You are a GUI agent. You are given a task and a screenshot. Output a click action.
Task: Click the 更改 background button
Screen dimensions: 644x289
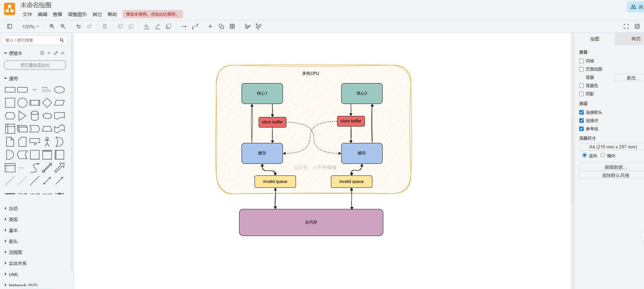pos(629,78)
